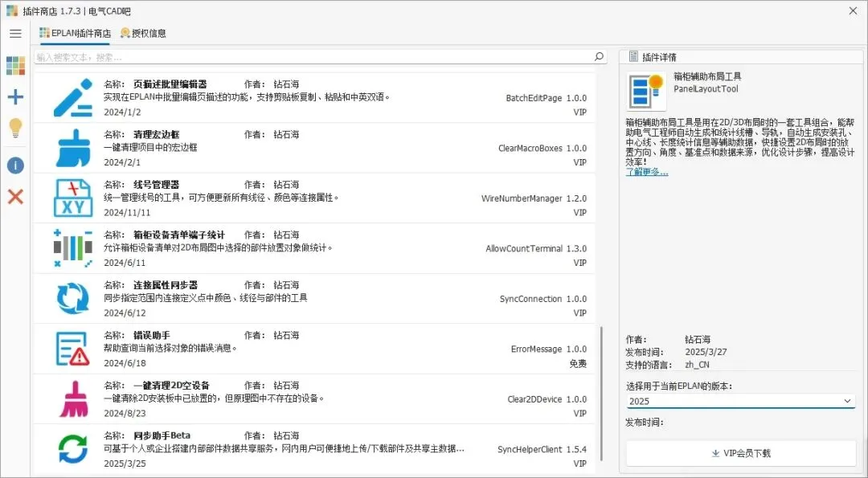Click the app logo in the title bar
Image resolution: width=868 pixels, height=478 pixels.
12,10
